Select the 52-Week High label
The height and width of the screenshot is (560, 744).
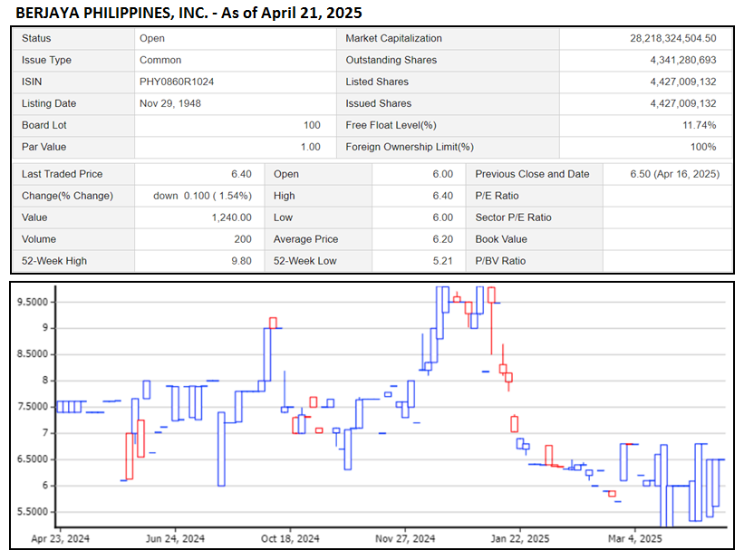pyautogui.click(x=54, y=261)
